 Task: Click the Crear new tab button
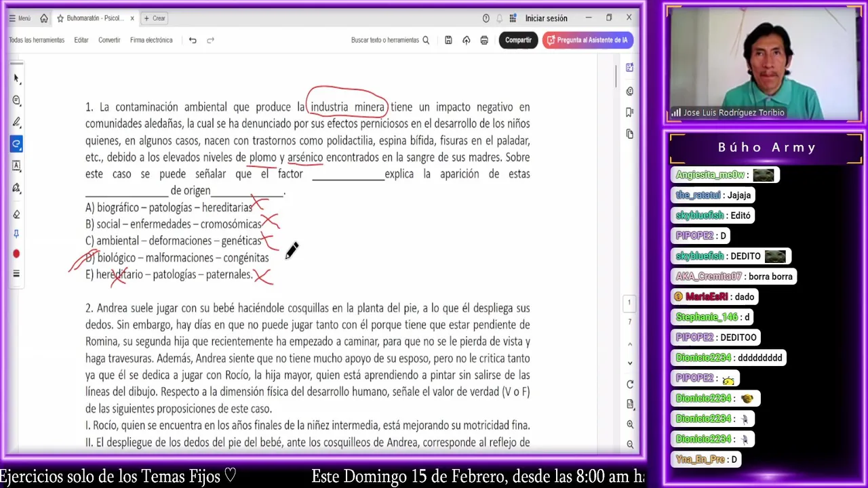[155, 18]
